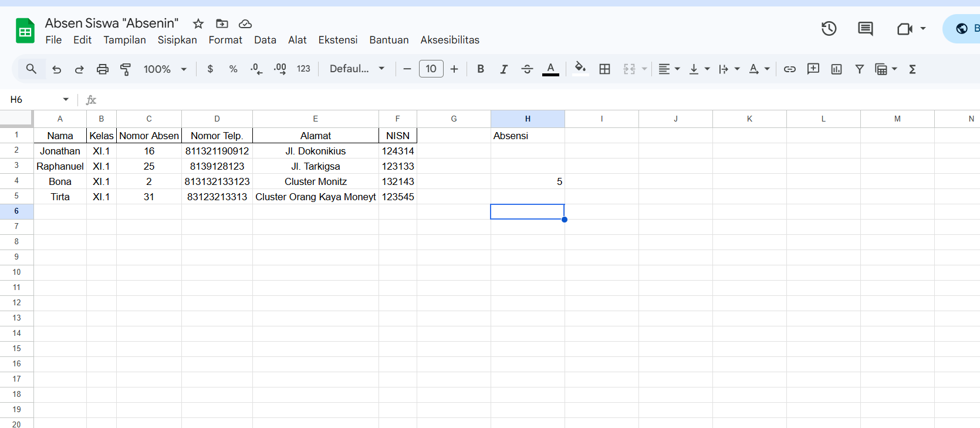Screen dimensions: 980x428
Task: Open the Sisipkan menu
Action: click(x=177, y=40)
